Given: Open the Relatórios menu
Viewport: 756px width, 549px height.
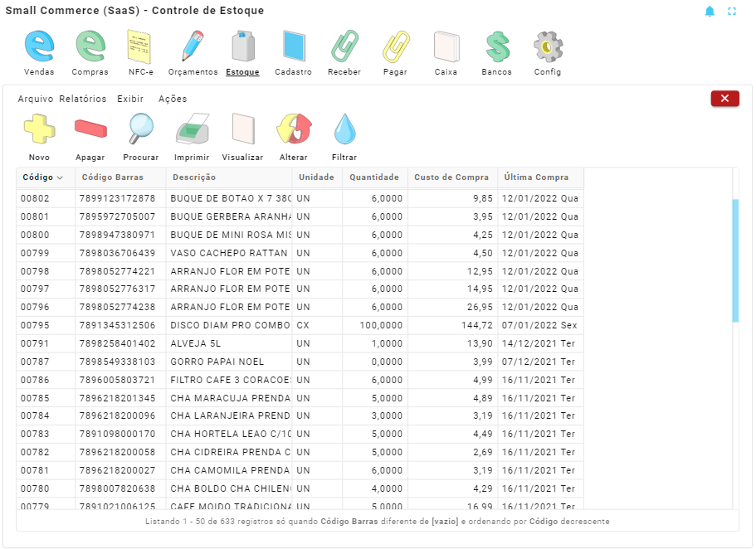Looking at the screenshot, I should tap(83, 99).
